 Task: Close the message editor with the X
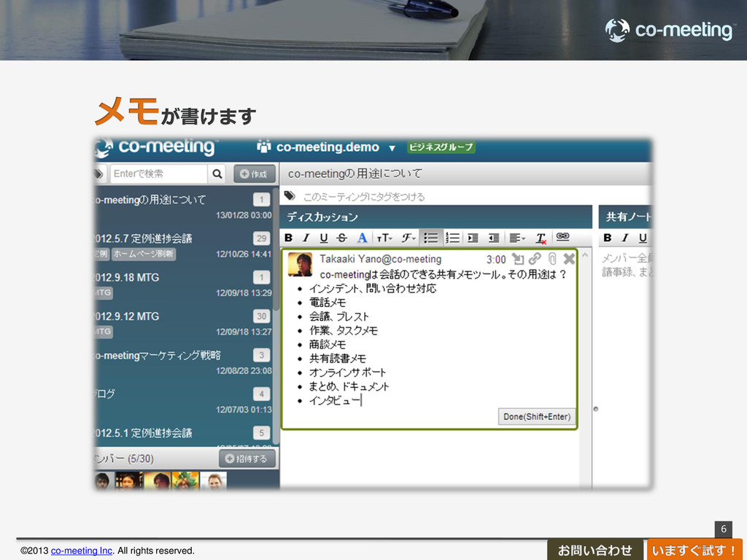[569, 259]
